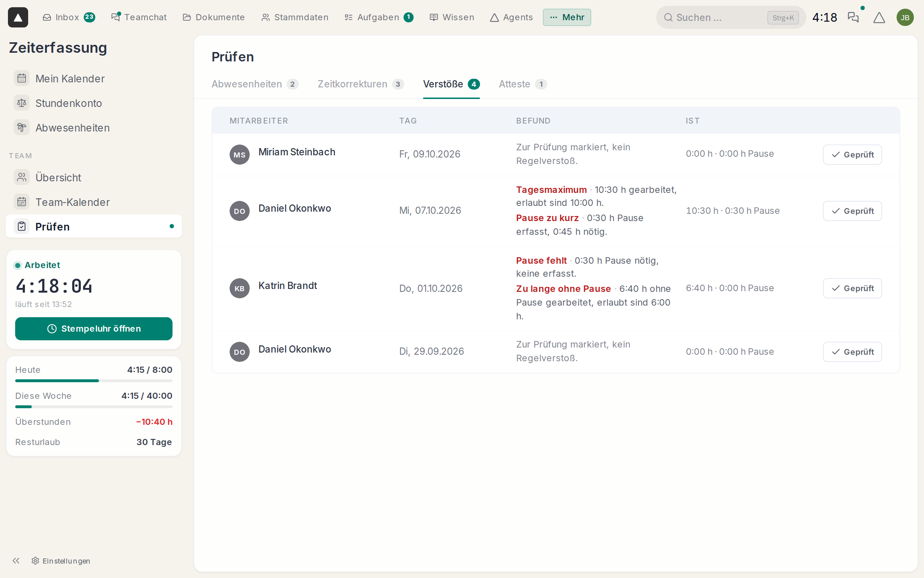Click the header clock showing 4:18

pos(824,17)
